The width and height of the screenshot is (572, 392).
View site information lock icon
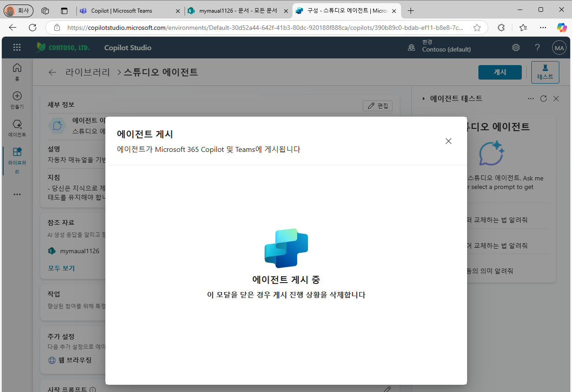[57, 28]
